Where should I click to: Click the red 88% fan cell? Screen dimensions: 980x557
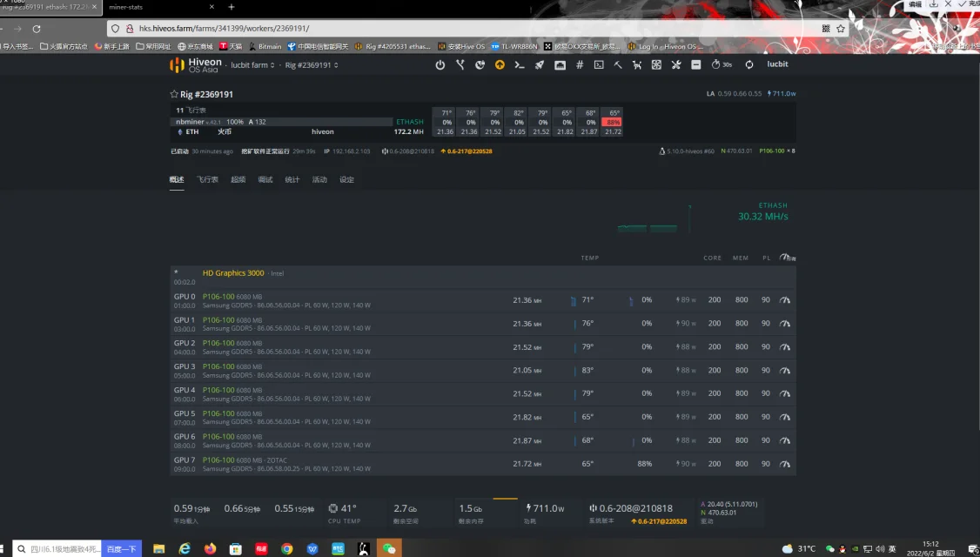[613, 123]
